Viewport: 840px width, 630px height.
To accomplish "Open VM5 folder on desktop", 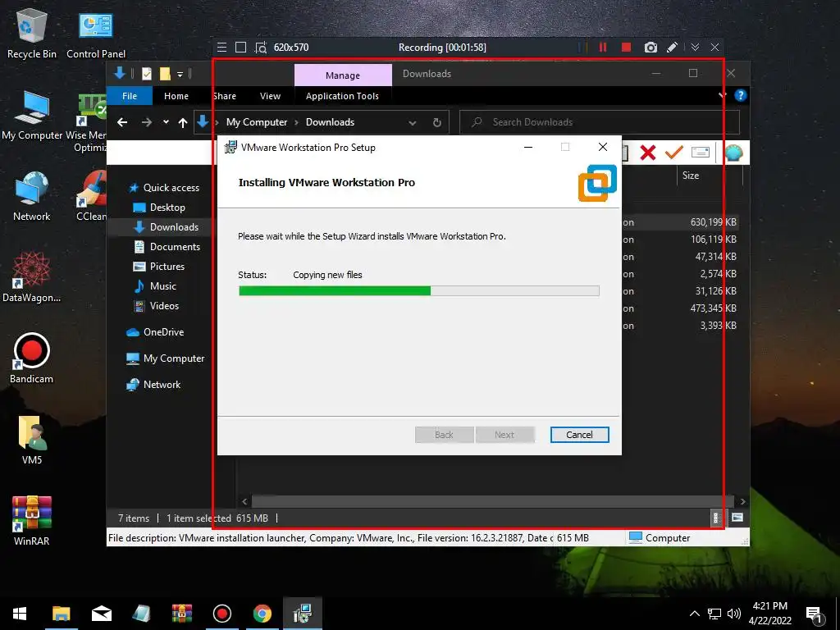I will (32, 440).
